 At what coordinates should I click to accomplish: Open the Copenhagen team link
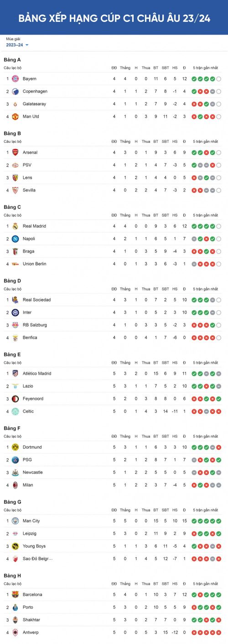[35, 91]
